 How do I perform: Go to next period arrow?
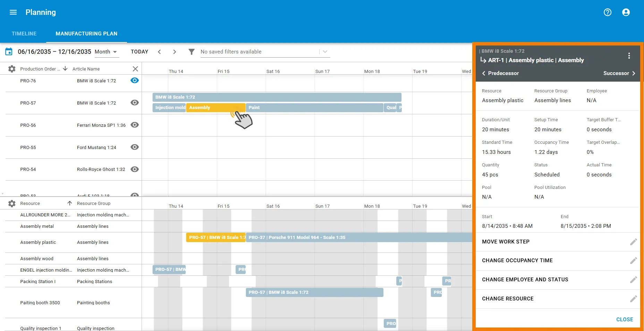tap(175, 52)
